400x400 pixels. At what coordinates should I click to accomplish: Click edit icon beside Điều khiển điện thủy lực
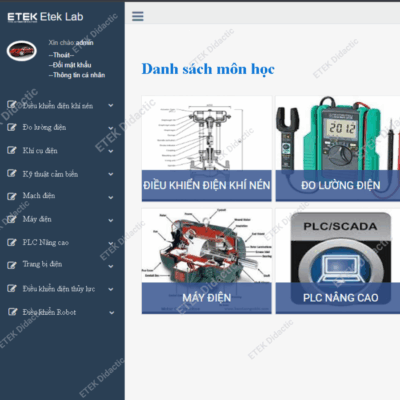point(12,288)
